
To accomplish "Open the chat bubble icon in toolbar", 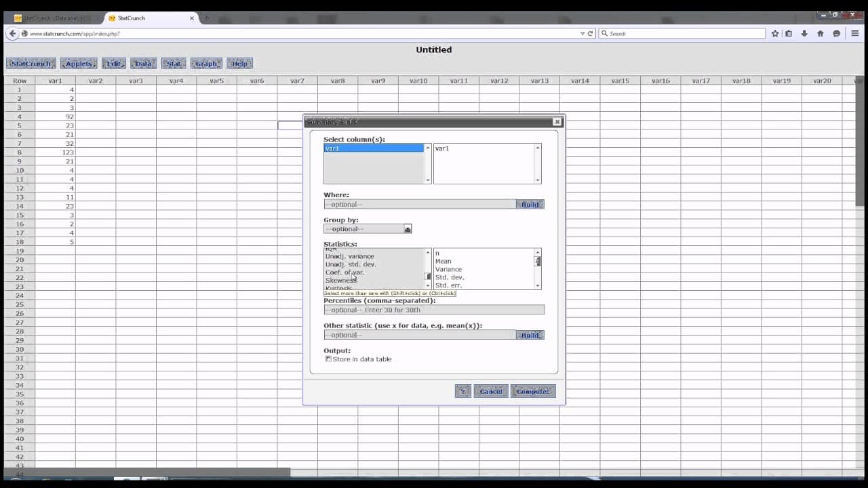I will (x=836, y=33).
